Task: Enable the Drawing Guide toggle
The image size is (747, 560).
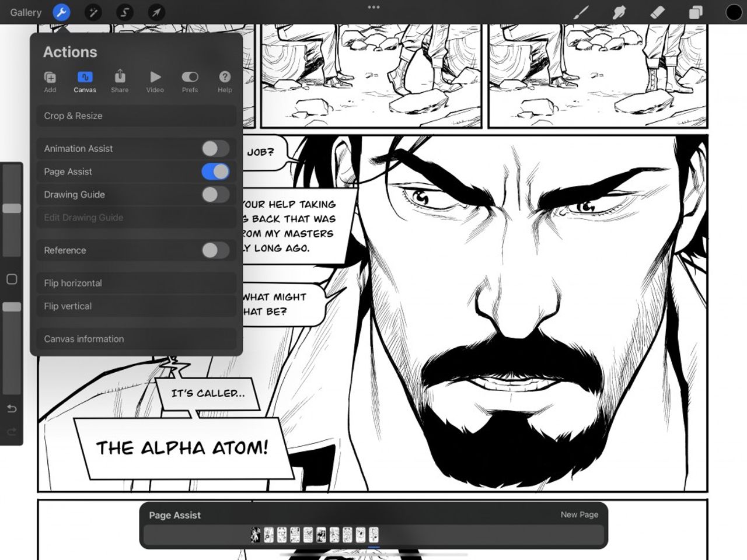Action: [215, 194]
